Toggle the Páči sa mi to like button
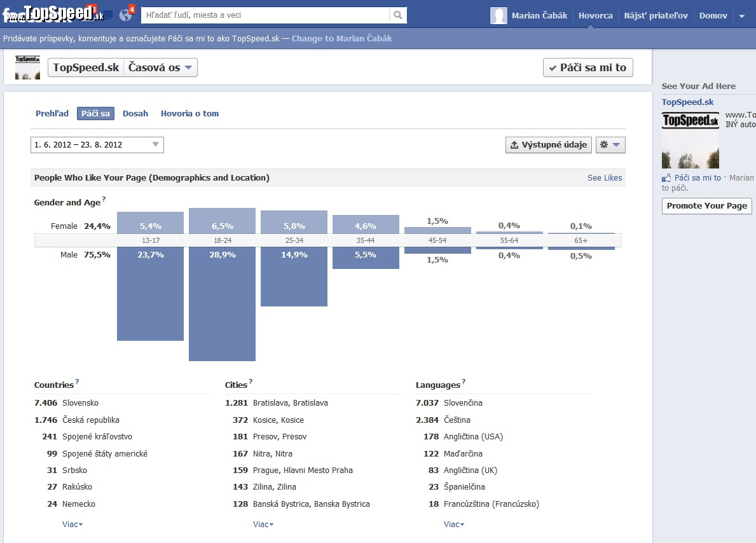The width and height of the screenshot is (756, 543). tap(588, 67)
